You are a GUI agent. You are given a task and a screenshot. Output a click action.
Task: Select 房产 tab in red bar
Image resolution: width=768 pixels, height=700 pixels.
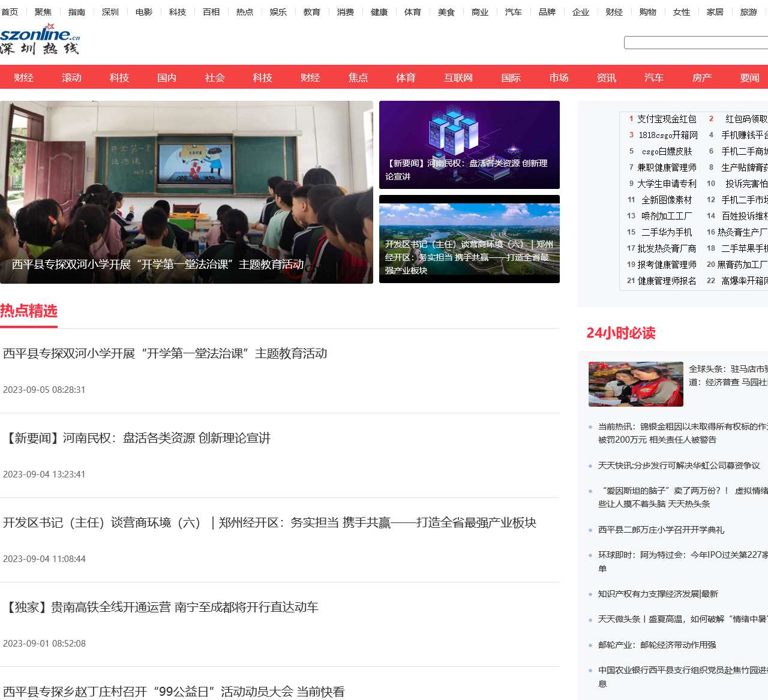click(702, 77)
